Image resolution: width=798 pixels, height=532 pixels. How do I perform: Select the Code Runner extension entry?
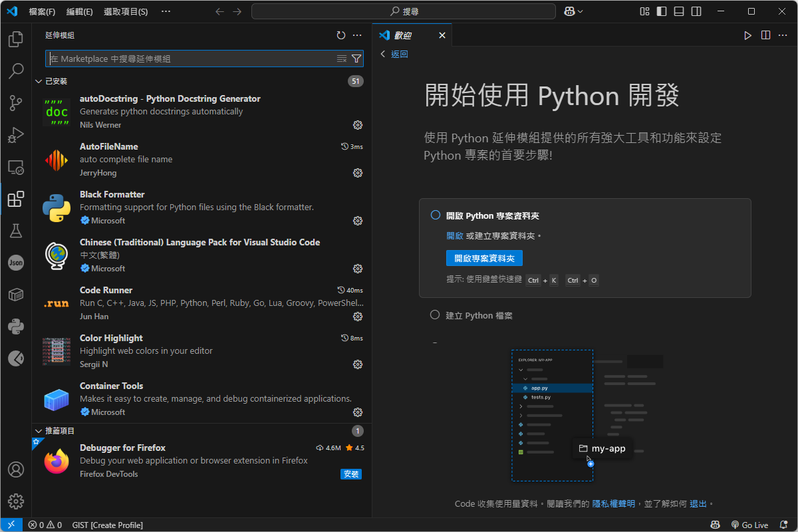coord(202,303)
